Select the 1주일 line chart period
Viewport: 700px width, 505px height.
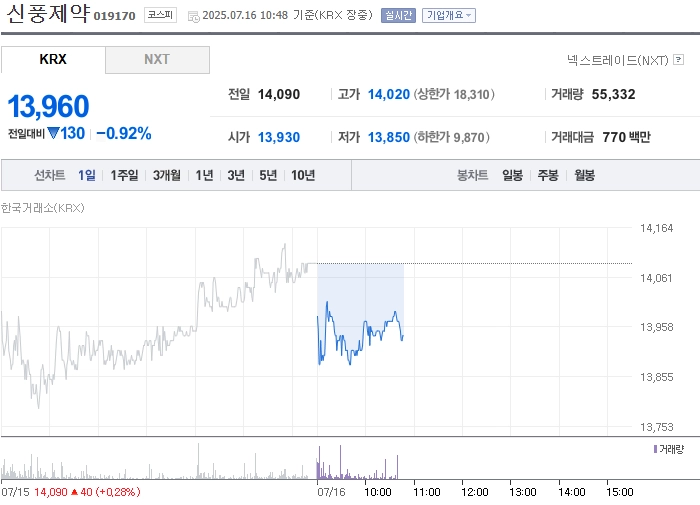click(124, 175)
